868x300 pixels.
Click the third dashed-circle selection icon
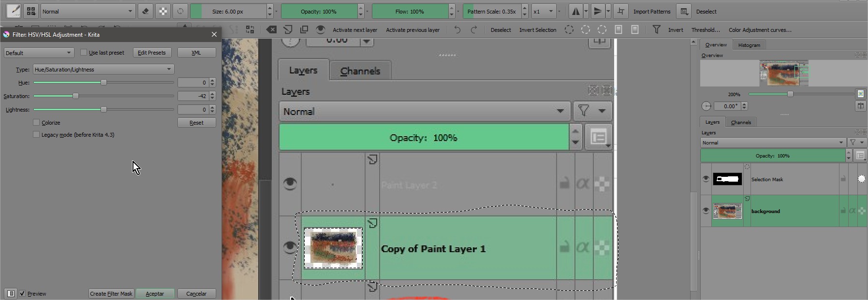[x=602, y=30]
